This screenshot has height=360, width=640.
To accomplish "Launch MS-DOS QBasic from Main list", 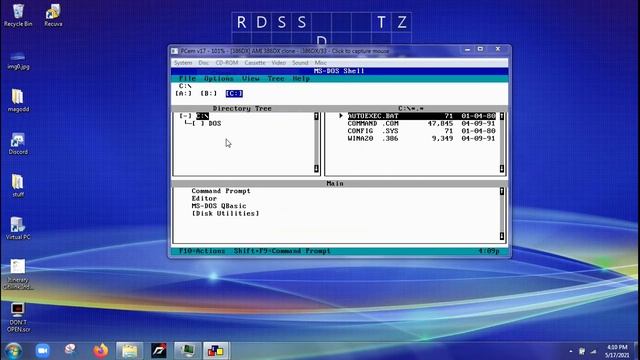I will tap(219, 206).
